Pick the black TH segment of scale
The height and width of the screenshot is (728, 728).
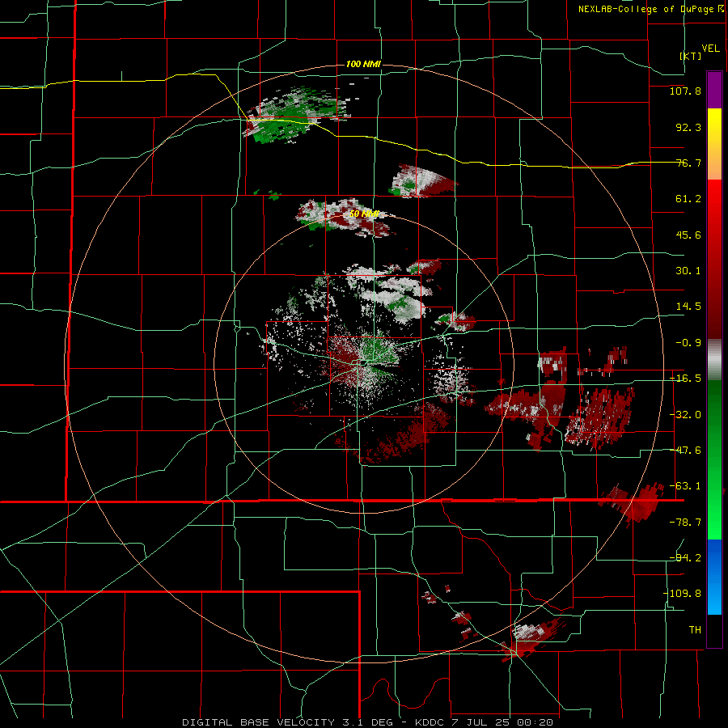(x=714, y=630)
